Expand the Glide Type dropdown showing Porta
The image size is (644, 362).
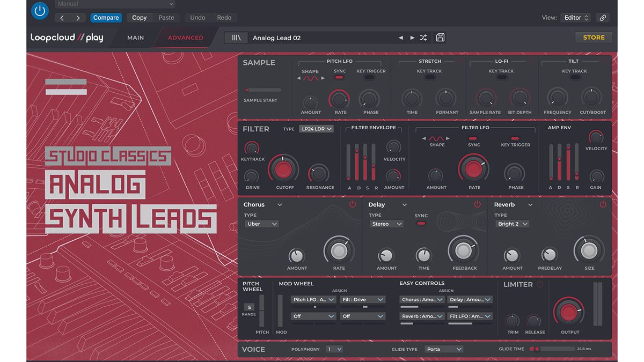point(443,349)
